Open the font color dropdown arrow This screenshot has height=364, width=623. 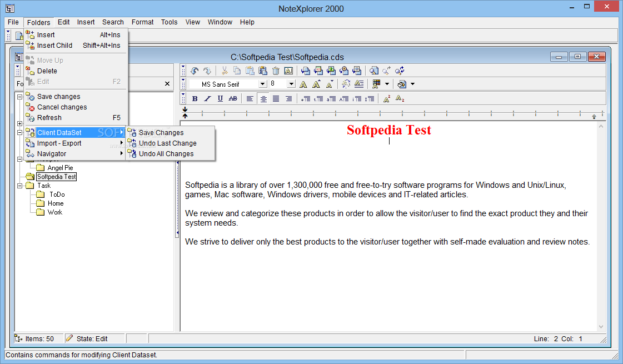pyautogui.click(x=387, y=84)
